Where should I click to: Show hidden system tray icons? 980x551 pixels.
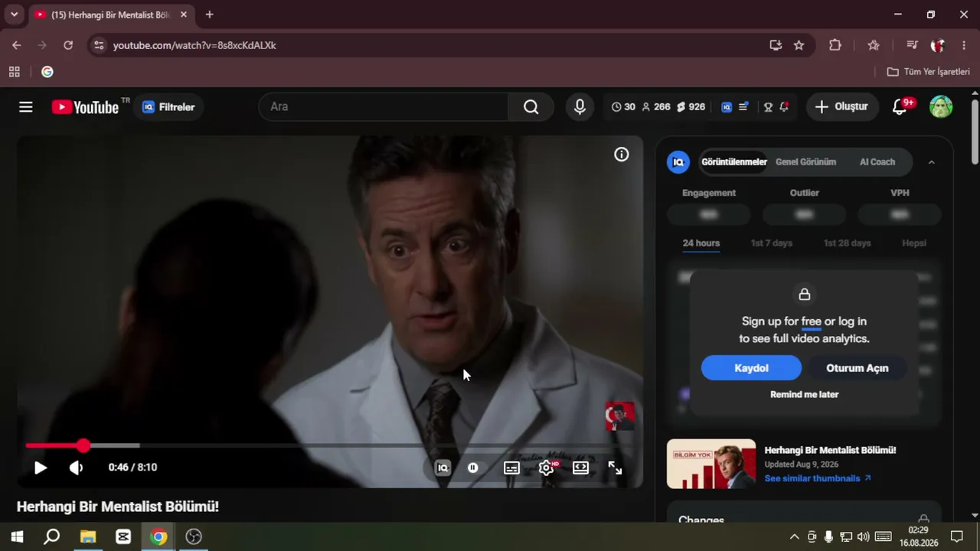coord(794,536)
